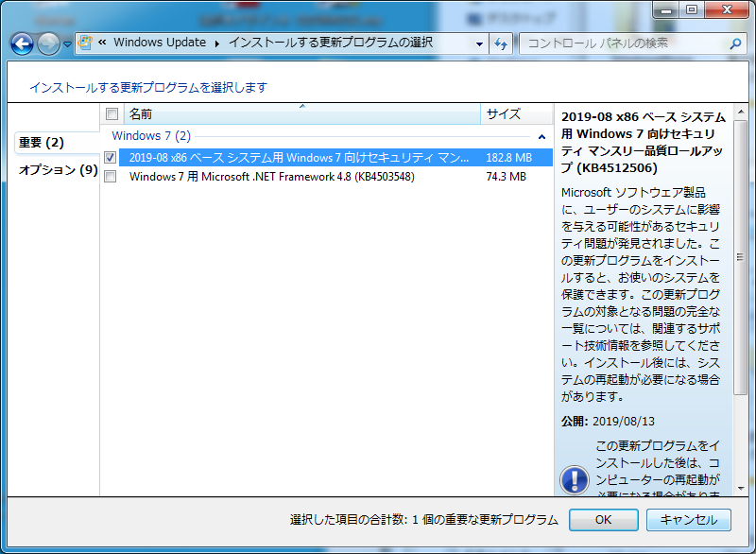Refresh the page with the refresh icon
The width and height of the screenshot is (756, 554).
[501, 43]
